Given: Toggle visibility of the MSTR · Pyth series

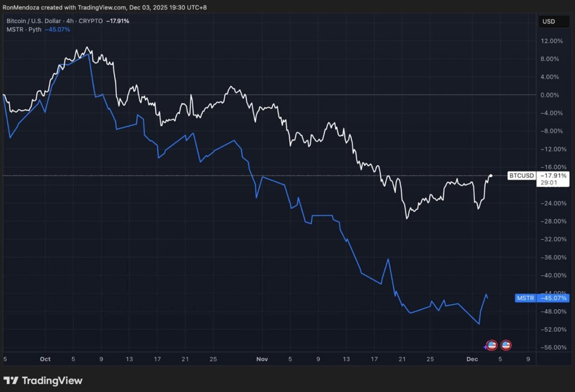Looking at the screenshot, I should pos(16,29).
